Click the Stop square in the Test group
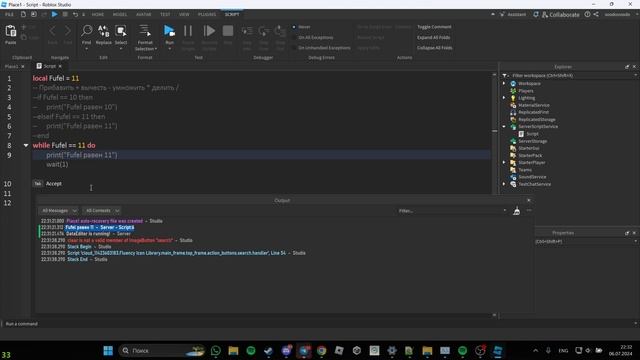Viewport: 640px width, 360px height. (228, 31)
